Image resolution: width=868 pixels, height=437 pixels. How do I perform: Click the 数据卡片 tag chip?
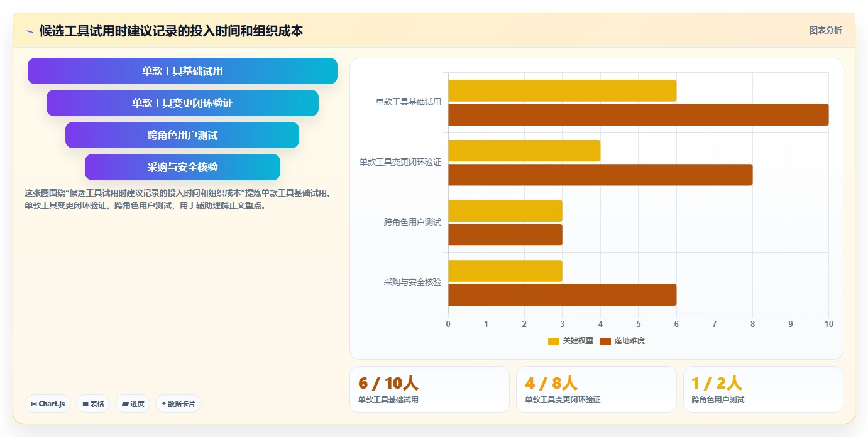(x=178, y=404)
